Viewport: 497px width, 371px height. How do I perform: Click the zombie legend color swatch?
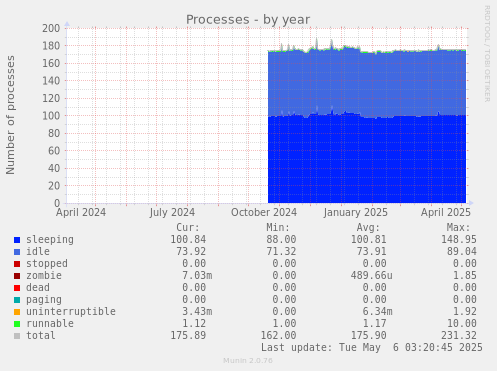[x=17, y=276]
